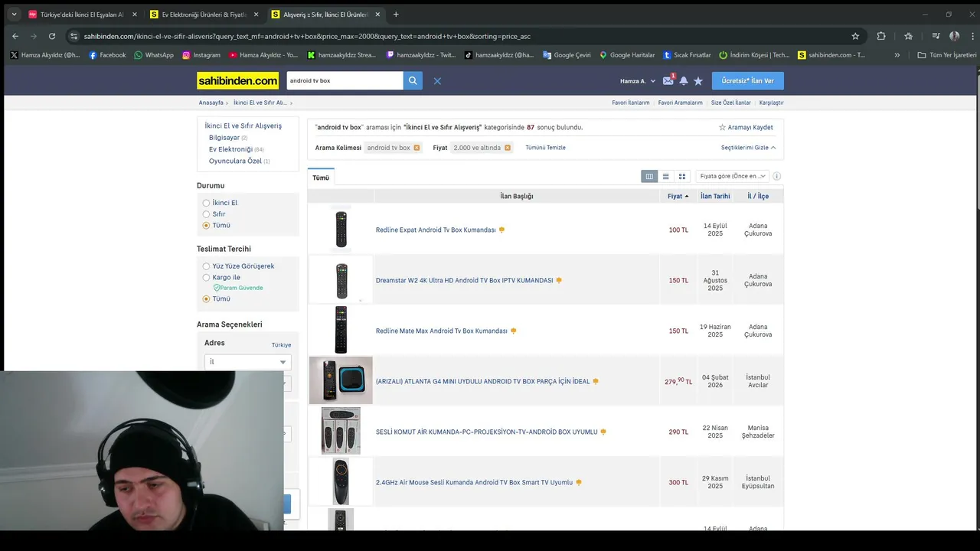Image resolution: width=980 pixels, height=551 pixels.
Task: Open the 'İl' province dropdown
Action: click(247, 362)
